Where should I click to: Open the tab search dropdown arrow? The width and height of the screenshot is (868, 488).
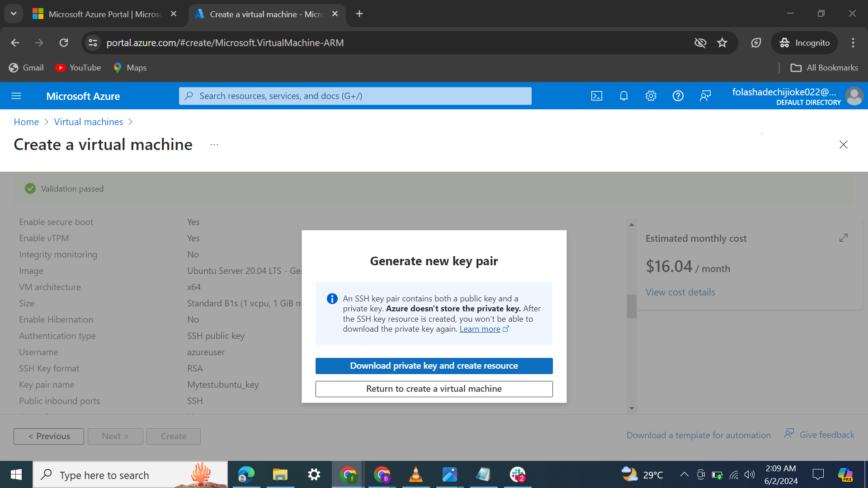tap(14, 14)
